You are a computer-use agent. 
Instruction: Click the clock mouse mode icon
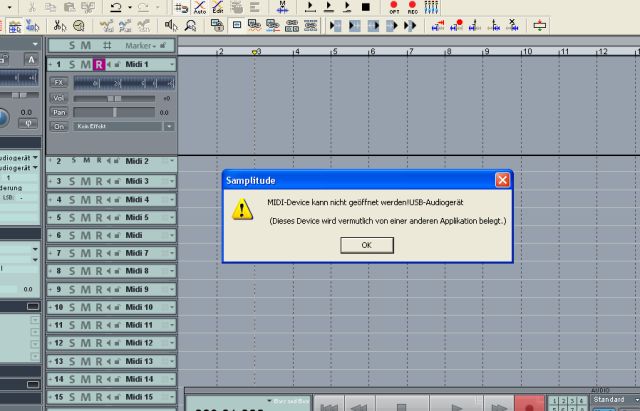79,26
